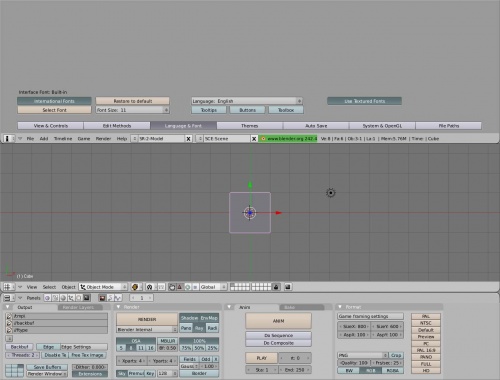500x380 pixels.
Task: Adjust the Quality: 100 slider
Action: coord(354,363)
